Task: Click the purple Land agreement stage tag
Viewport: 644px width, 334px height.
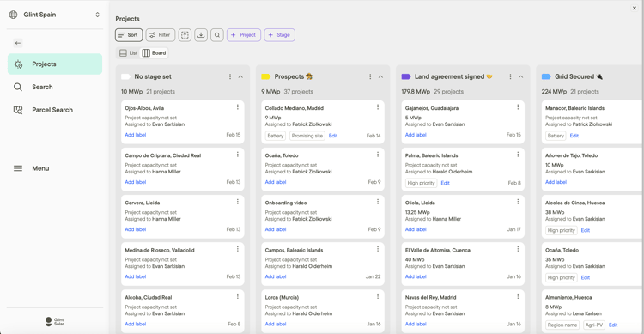Action: point(406,76)
